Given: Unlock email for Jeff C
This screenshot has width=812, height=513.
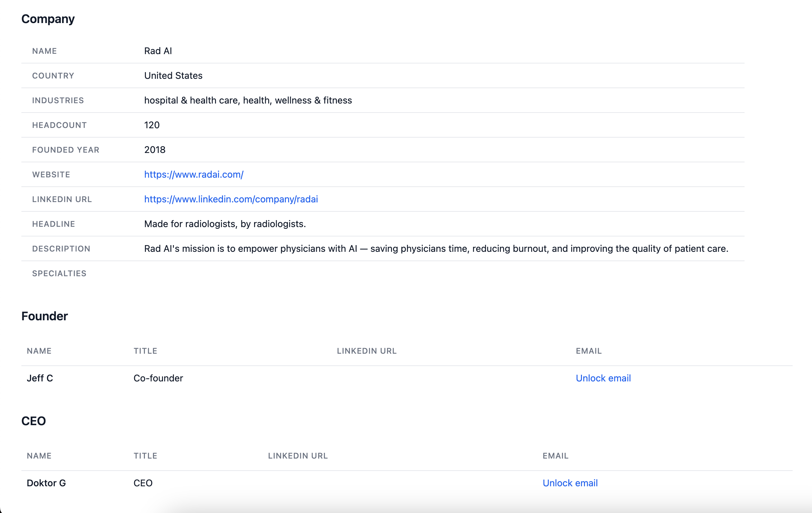Looking at the screenshot, I should tap(603, 378).
